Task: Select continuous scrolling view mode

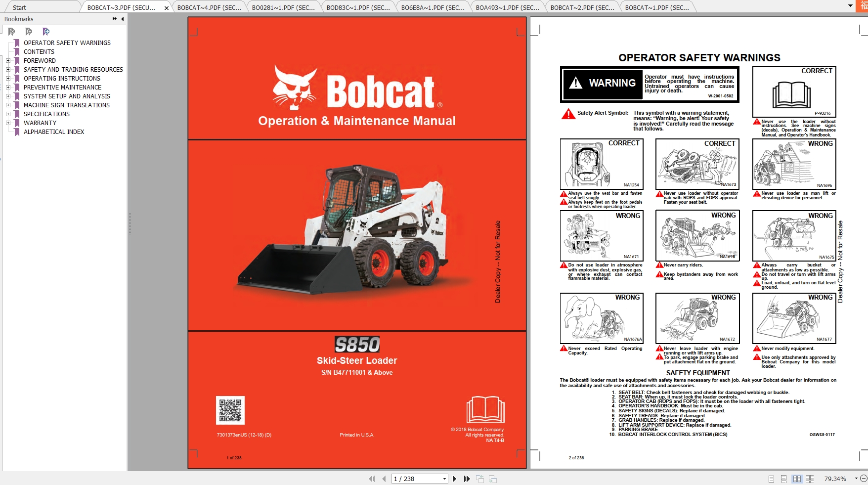Action: click(x=783, y=478)
